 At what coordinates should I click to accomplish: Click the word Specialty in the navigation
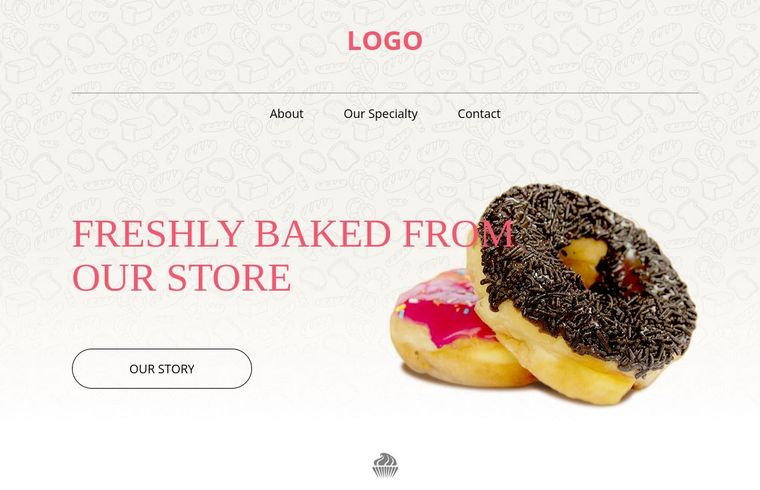tap(393, 114)
